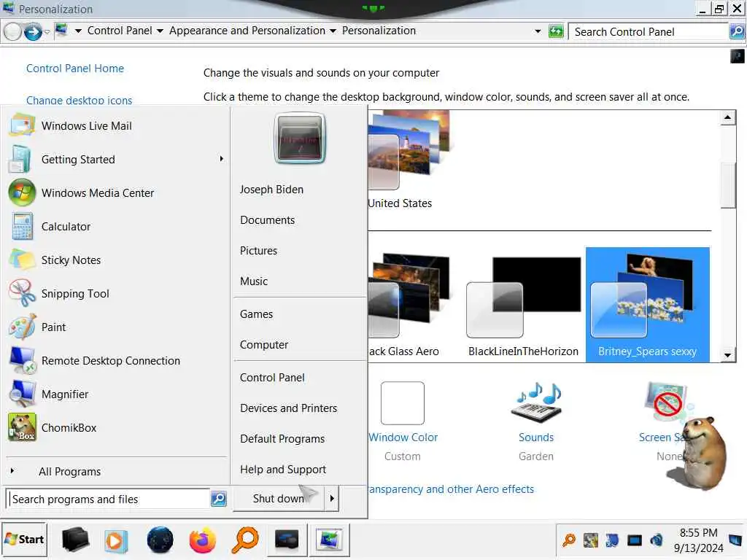
Task: Click the Start button
Action: click(24, 540)
